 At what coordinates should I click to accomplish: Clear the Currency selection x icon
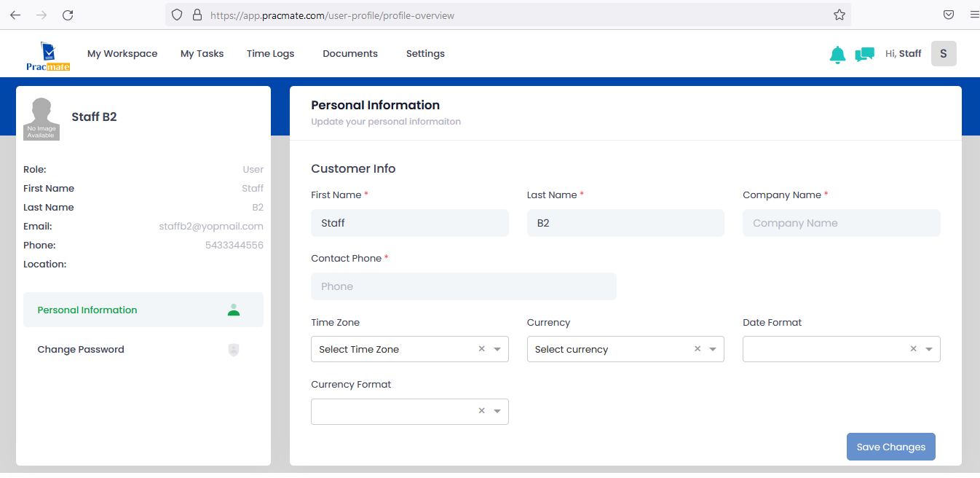point(697,349)
